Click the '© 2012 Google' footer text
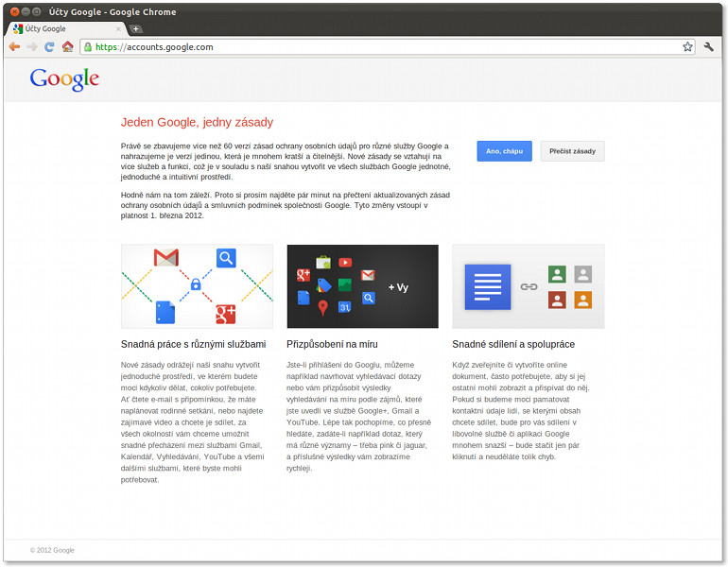Viewport: 728px width, 567px height. coord(52,550)
